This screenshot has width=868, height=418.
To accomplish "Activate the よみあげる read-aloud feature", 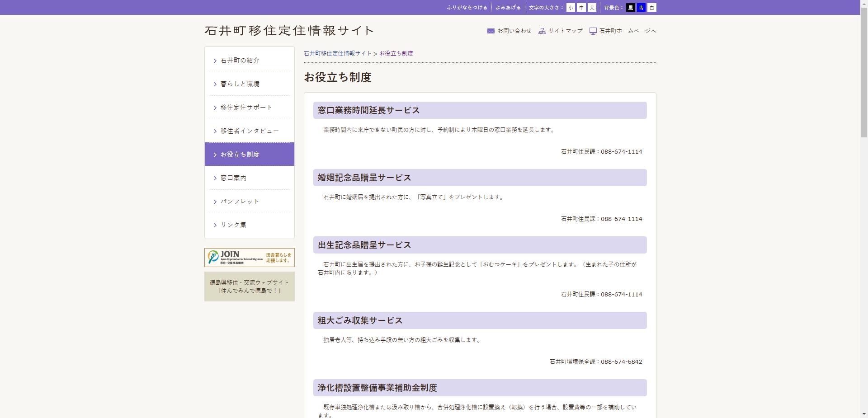I will (x=507, y=7).
